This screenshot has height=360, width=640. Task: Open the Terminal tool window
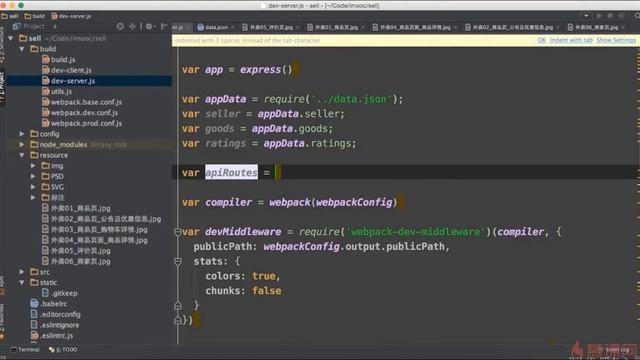tap(25, 350)
